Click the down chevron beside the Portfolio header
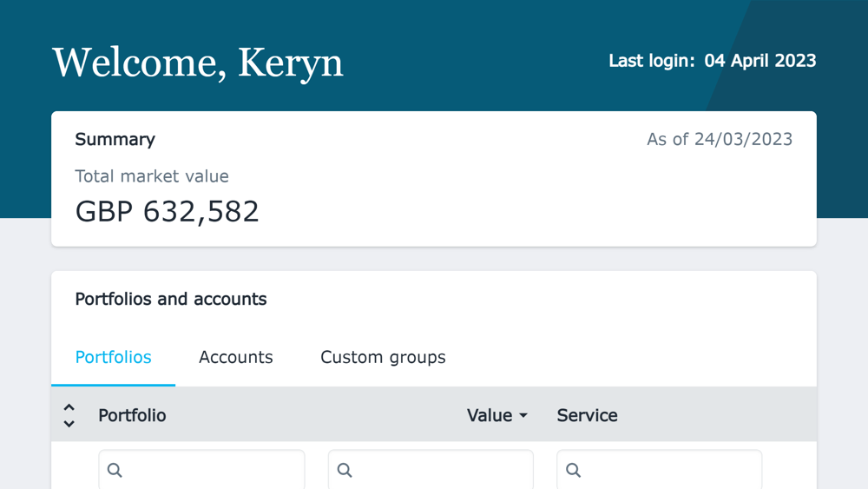Viewport: 868px width, 489px height. 69,424
